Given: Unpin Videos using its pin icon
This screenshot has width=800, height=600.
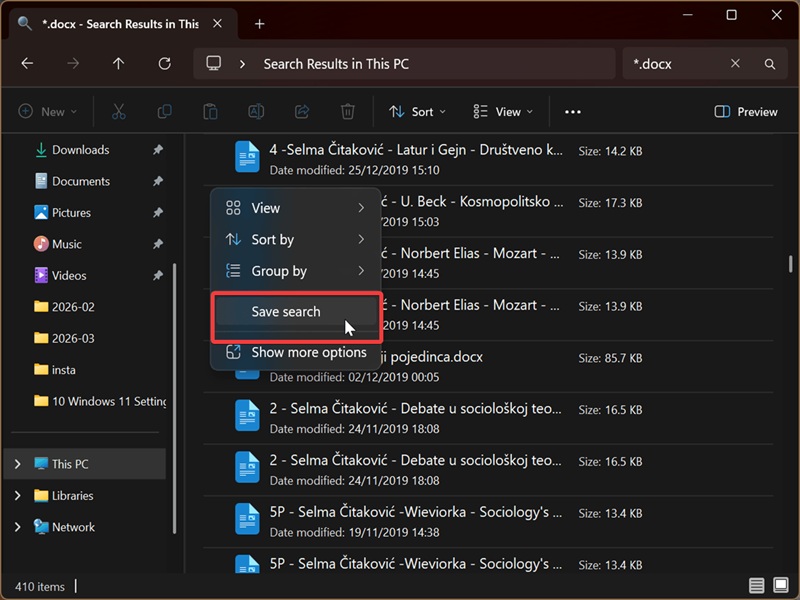Looking at the screenshot, I should click(158, 276).
